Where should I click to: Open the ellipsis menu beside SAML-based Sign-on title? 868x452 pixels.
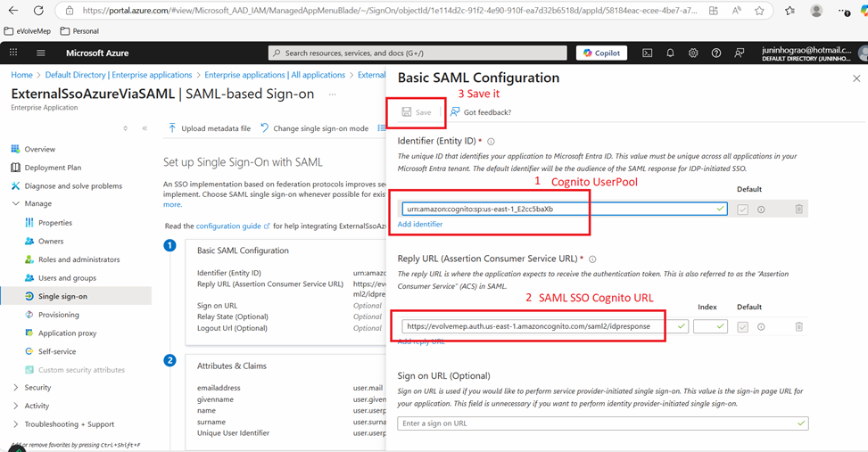[x=332, y=95]
